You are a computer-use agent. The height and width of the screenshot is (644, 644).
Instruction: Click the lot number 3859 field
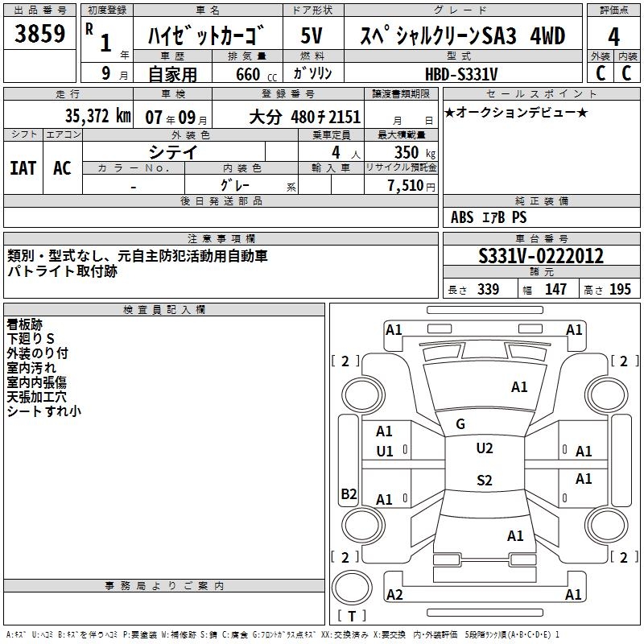click(x=39, y=33)
